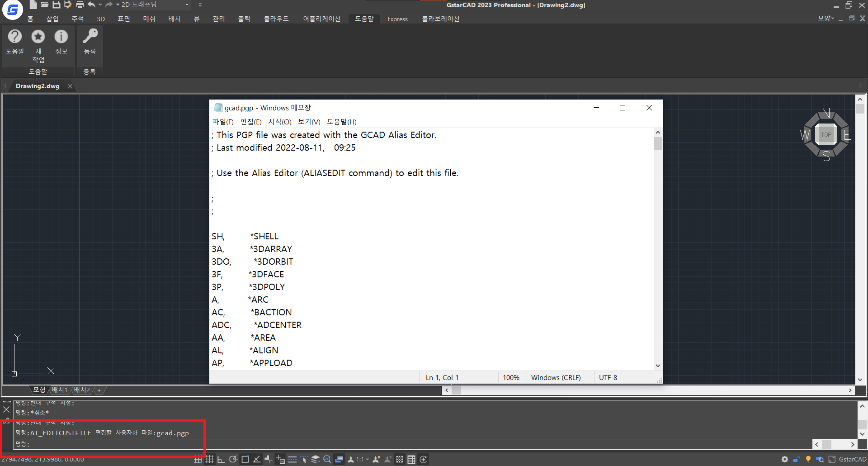Toggle object snap tracking icon in status bar
The width and height of the screenshot is (868, 466).
point(257,460)
